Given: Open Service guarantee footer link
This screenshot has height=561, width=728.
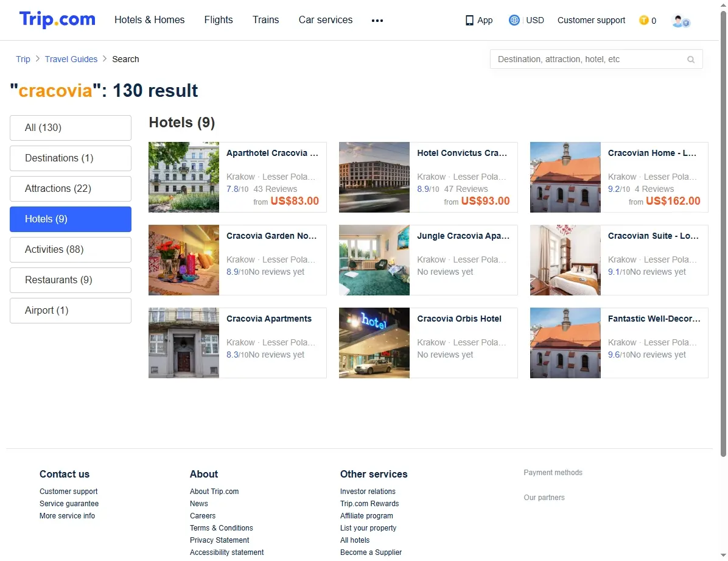Looking at the screenshot, I should [x=69, y=503].
